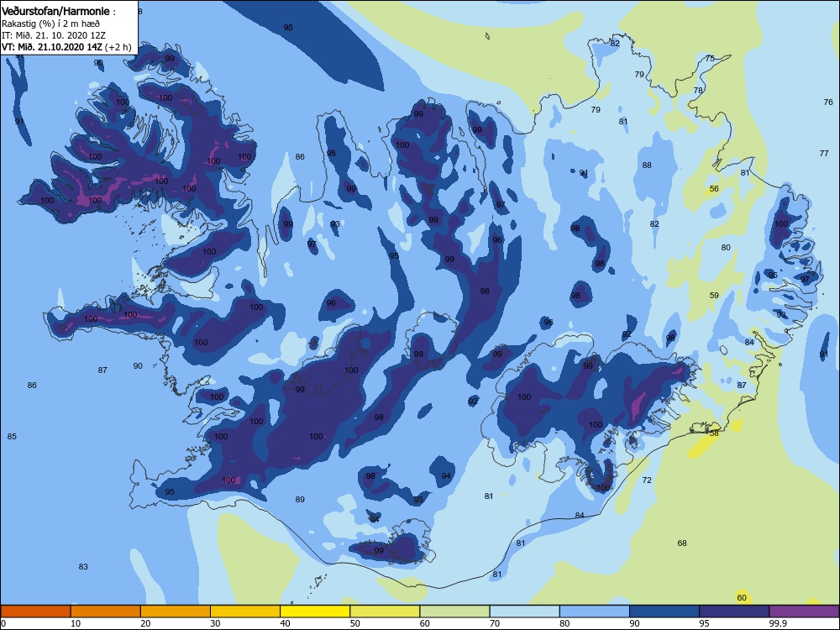840x630 pixels.
Task: Click the legend tick label 70
Action: [495, 623]
